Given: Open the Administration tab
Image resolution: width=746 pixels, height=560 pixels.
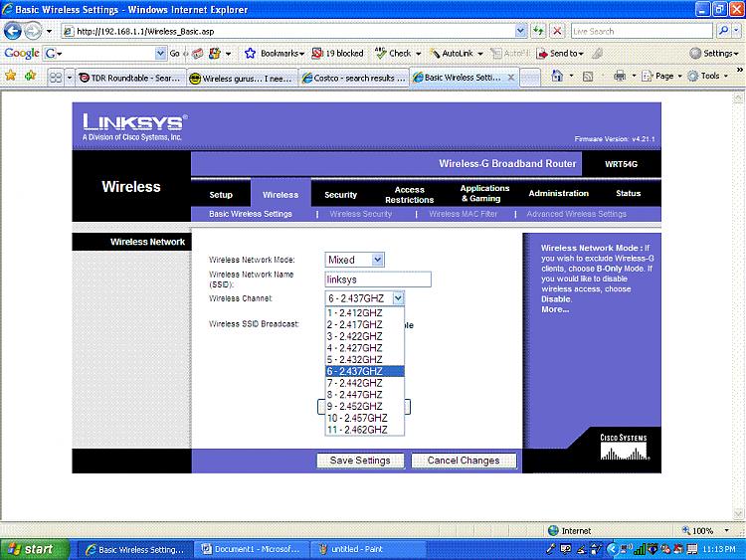Looking at the screenshot, I should point(558,193).
